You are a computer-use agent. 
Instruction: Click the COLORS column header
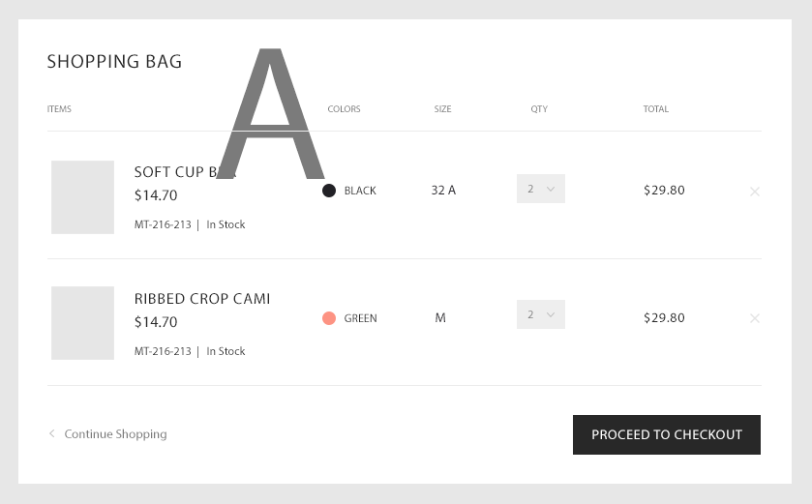(x=344, y=109)
